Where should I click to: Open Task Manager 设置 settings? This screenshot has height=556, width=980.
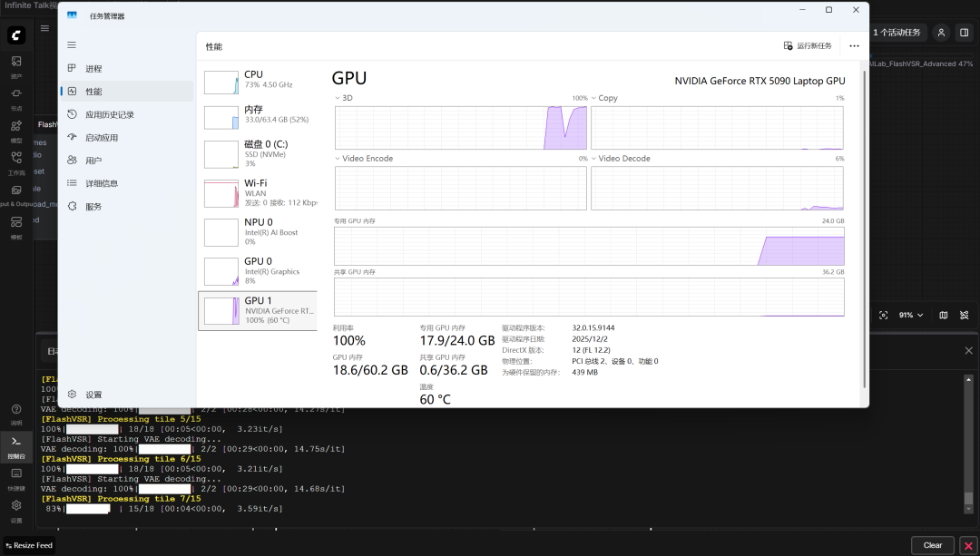[127, 395]
